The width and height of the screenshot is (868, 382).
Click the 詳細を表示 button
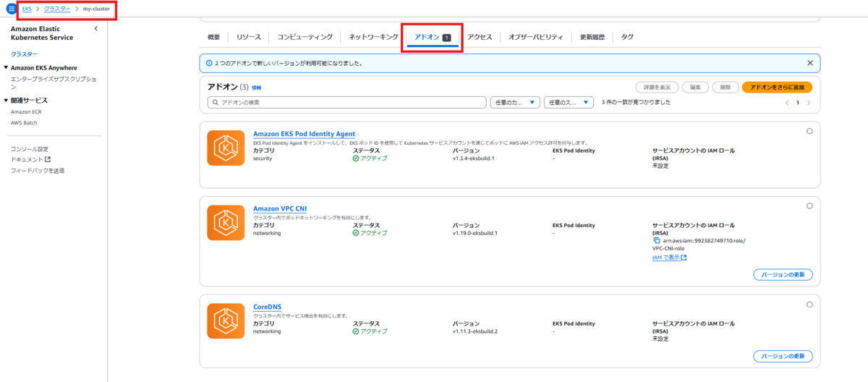pos(657,87)
